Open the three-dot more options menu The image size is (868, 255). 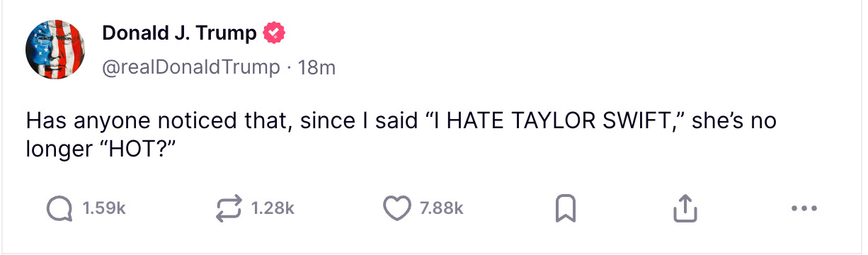click(x=804, y=208)
